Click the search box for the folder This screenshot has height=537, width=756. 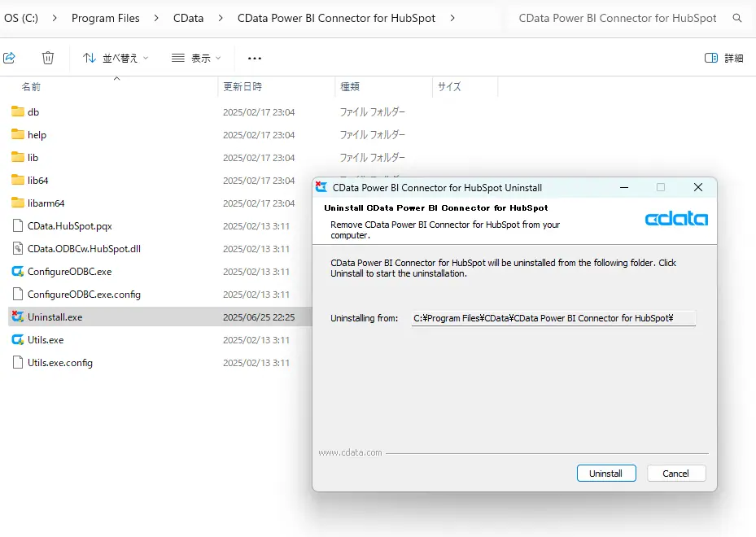pyautogui.click(x=618, y=18)
